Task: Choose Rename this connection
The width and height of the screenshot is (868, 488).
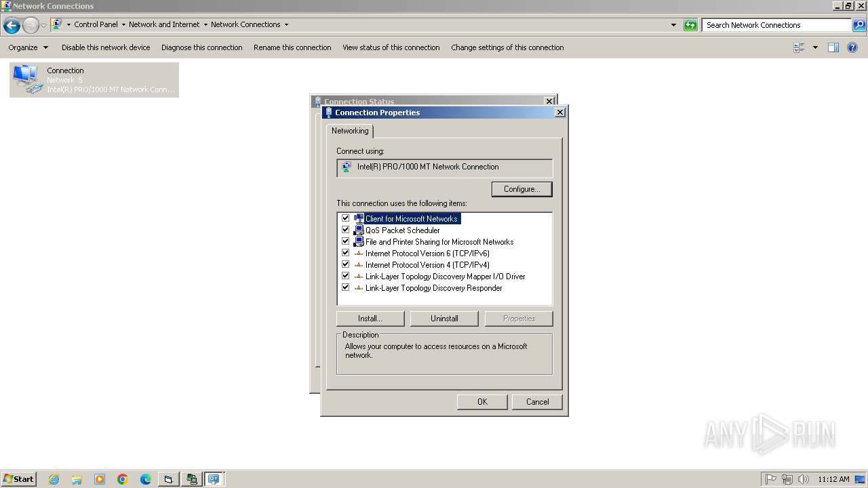Action: click(x=292, y=47)
